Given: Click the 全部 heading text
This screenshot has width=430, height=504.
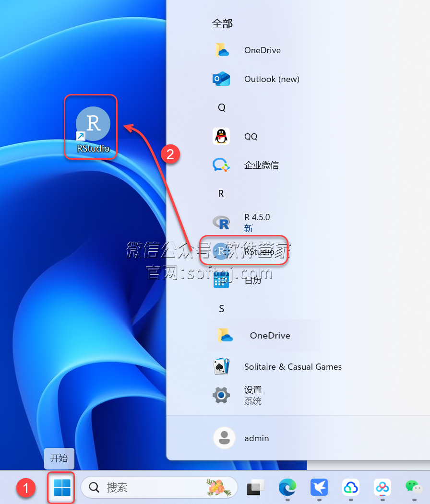Looking at the screenshot, I should pos(222,24).
